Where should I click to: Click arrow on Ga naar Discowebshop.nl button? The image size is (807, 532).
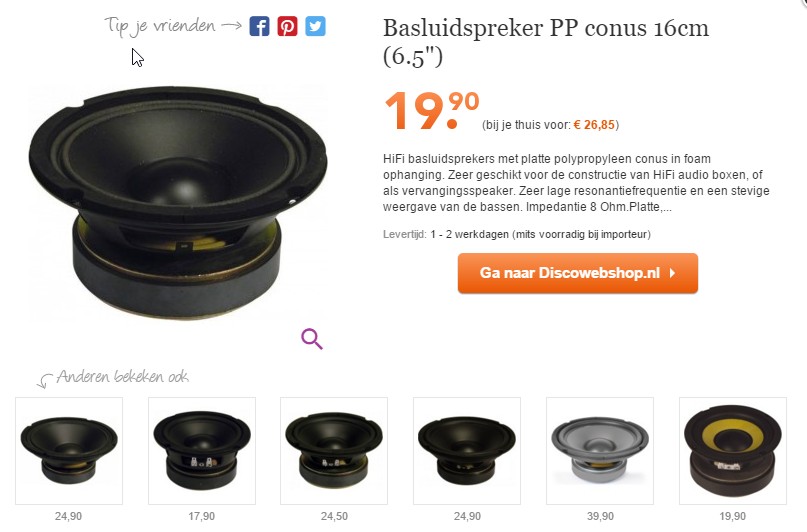point(672,273)
